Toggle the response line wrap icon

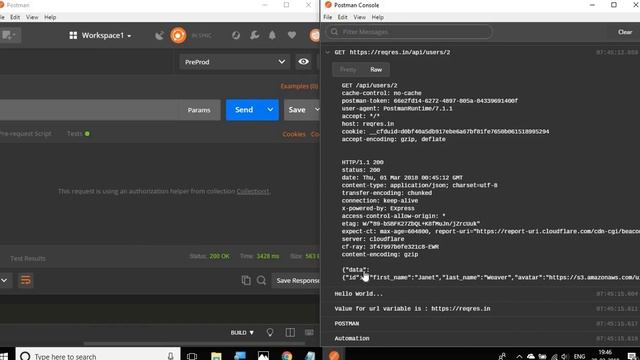pos(25,280)
